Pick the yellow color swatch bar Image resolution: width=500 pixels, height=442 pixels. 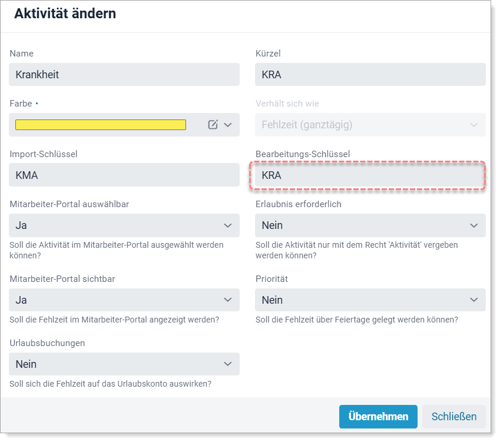click(x=100, y=125)
